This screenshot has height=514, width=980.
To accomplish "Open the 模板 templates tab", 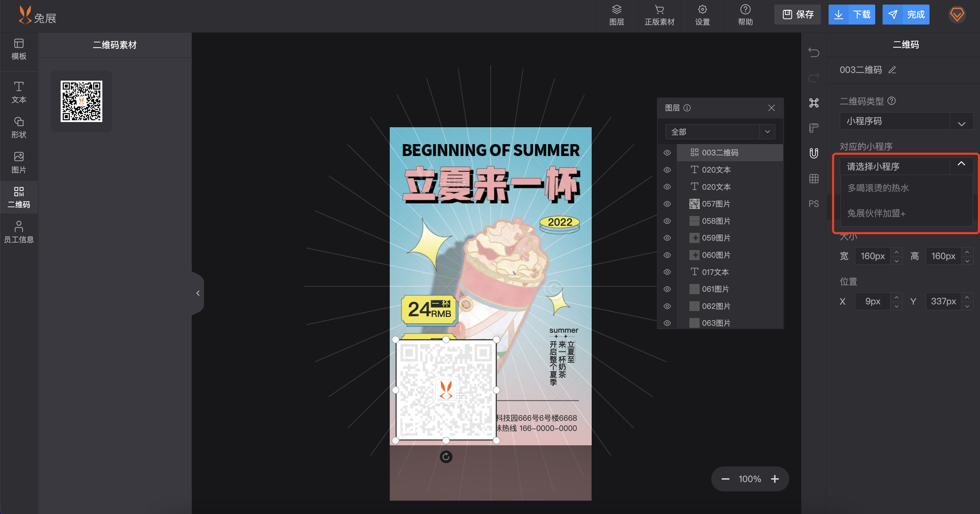I will coord(19,49).
